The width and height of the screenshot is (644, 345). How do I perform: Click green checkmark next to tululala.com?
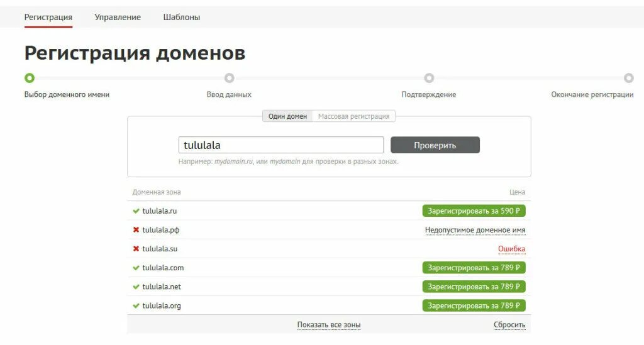coord(136,268)
